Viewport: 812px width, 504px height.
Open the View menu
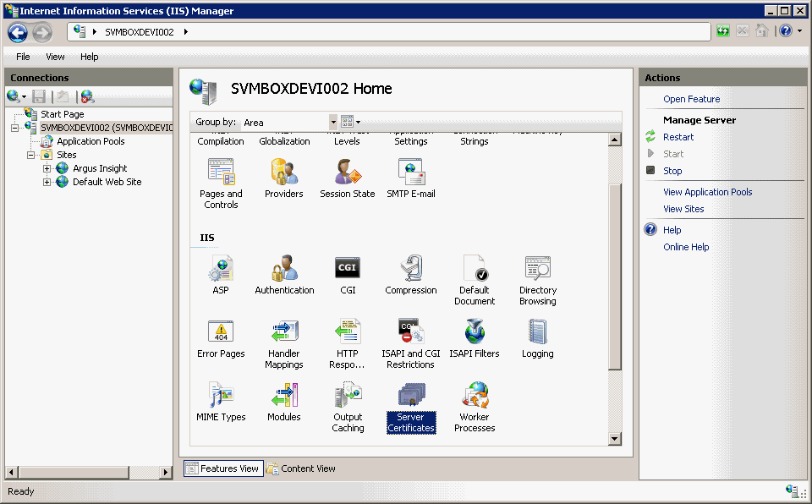pos(55,57)
